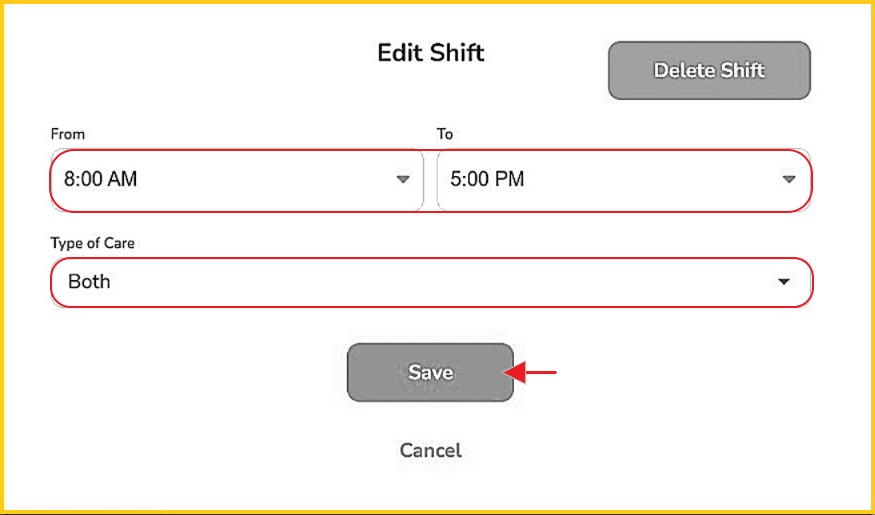Save the edited shift
This screenshot has height=515, width=875.
tap(430, 373)
